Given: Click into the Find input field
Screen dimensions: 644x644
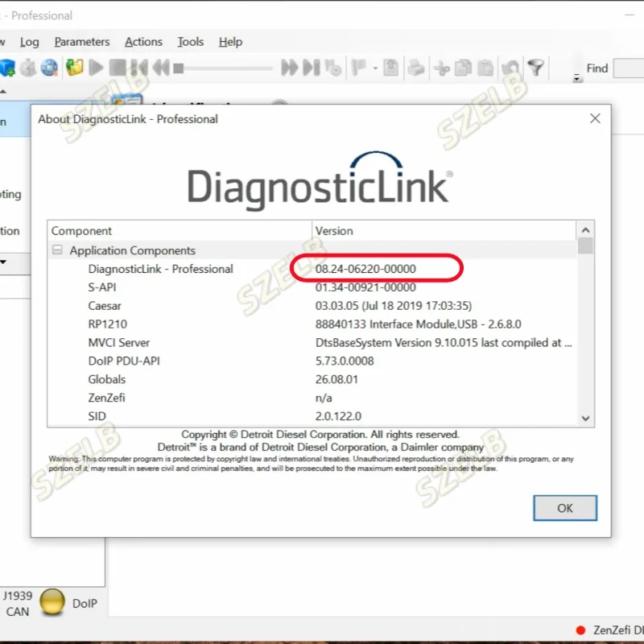Looking at the screenshot, I should 629,68.
